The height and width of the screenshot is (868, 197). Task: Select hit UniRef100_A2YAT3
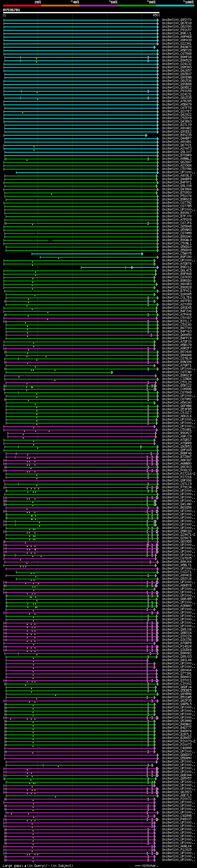coord(176,149)
